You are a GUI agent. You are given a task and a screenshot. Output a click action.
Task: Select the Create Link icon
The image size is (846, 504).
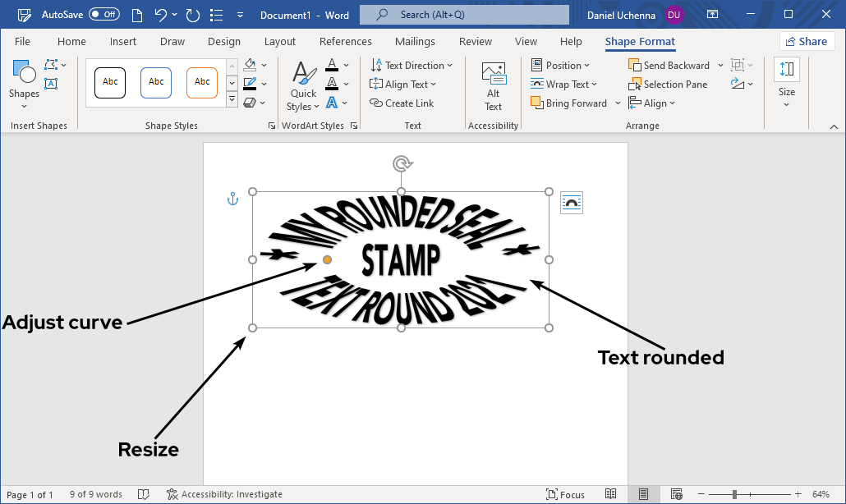376,103
